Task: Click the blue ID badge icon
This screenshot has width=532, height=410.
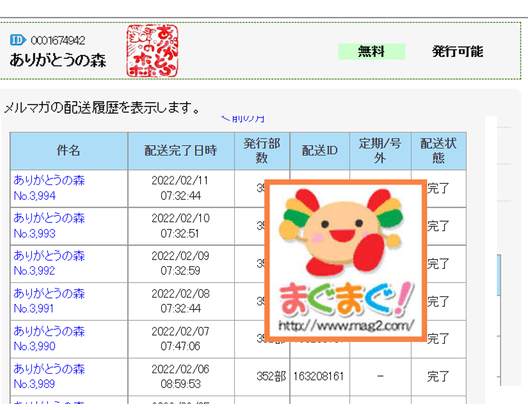Action: tap(17, 40)
